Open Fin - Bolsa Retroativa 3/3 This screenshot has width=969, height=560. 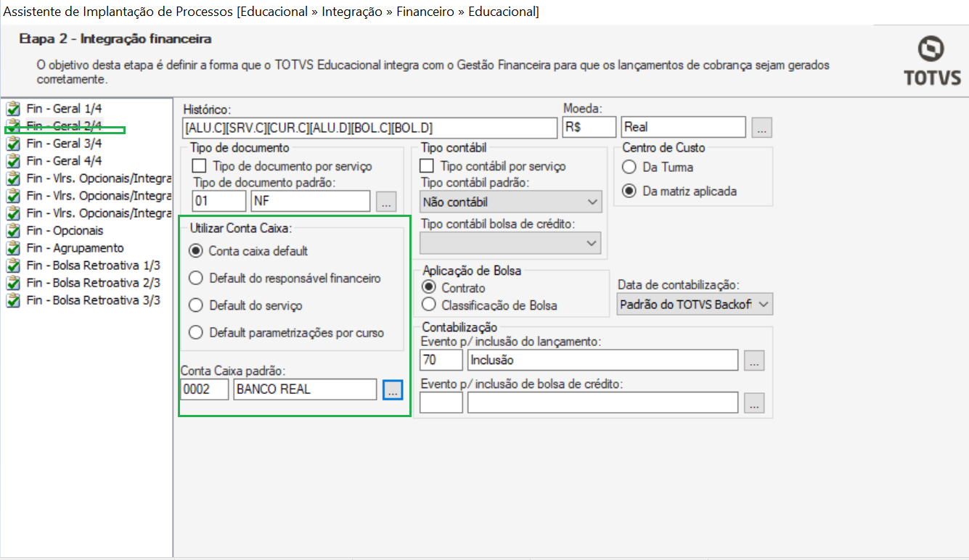[x=93, y=300]
